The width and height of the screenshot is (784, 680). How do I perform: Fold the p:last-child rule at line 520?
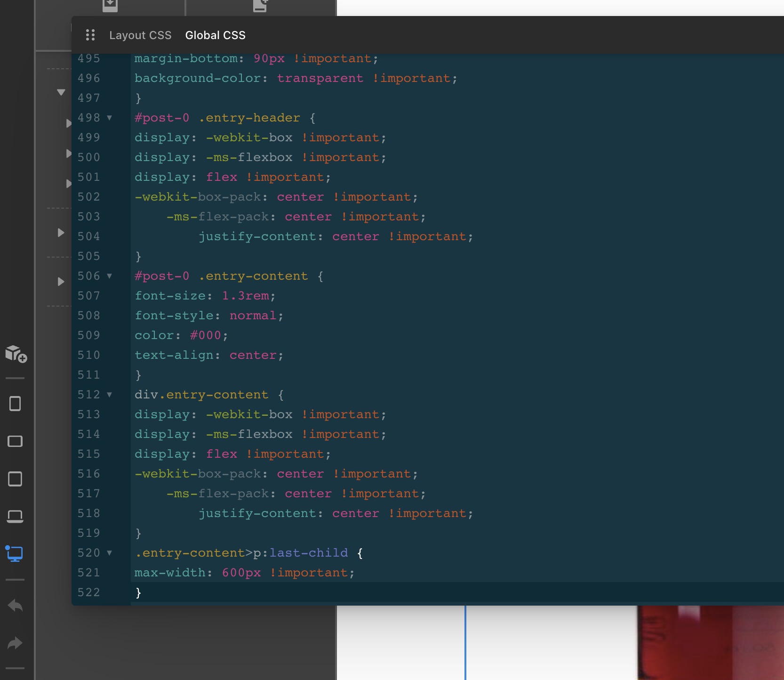tap(110, 553)
